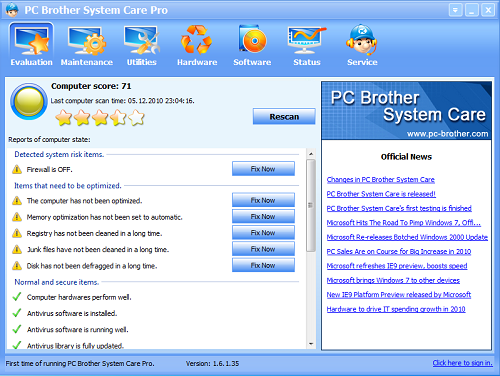
Task: Click Fix Now for computer not optimized
Action: [263, 200]
